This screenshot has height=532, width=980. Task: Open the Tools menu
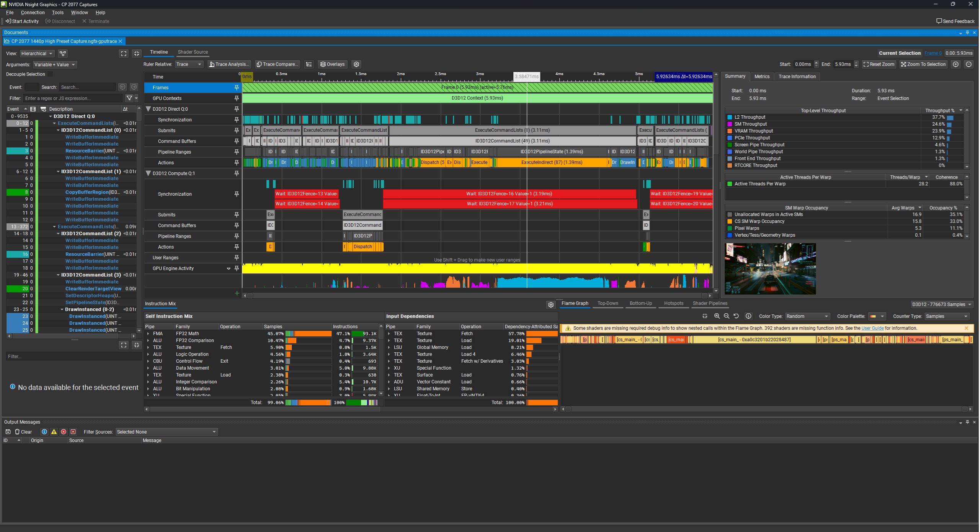click(58, 13)
